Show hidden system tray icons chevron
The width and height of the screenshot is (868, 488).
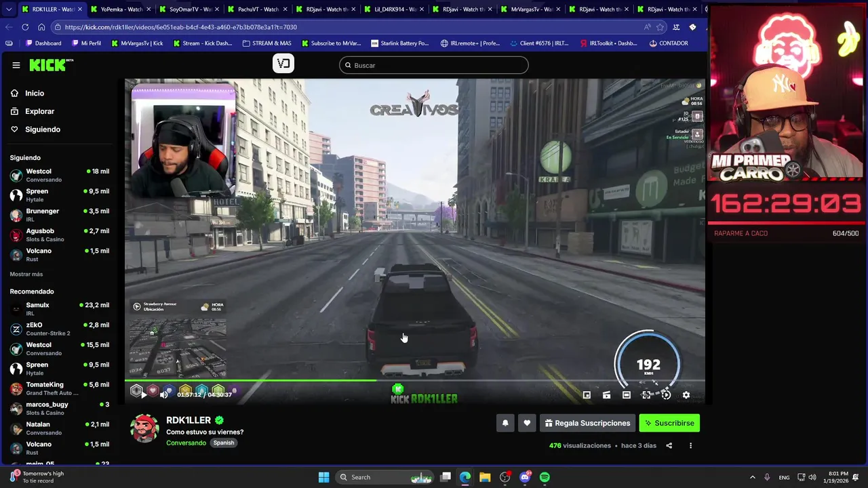tap(752, 477)
